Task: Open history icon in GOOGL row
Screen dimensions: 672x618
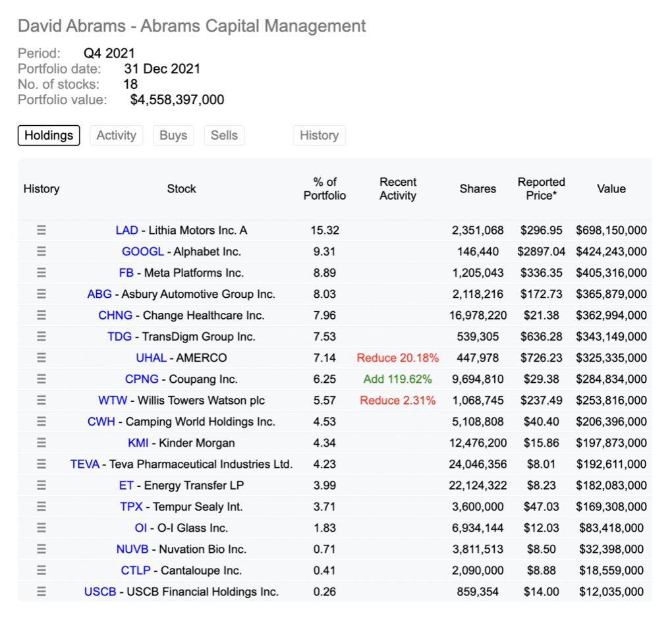Action: pos(41,251)
